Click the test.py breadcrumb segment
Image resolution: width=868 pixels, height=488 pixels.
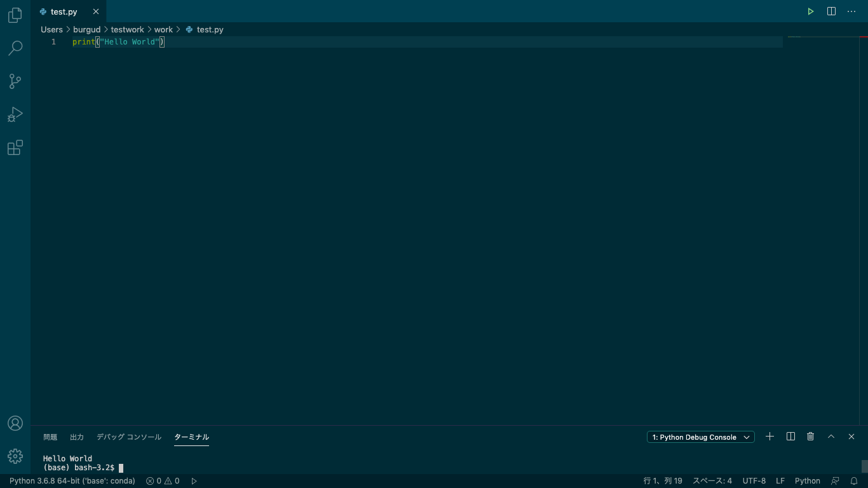point(205,29)
